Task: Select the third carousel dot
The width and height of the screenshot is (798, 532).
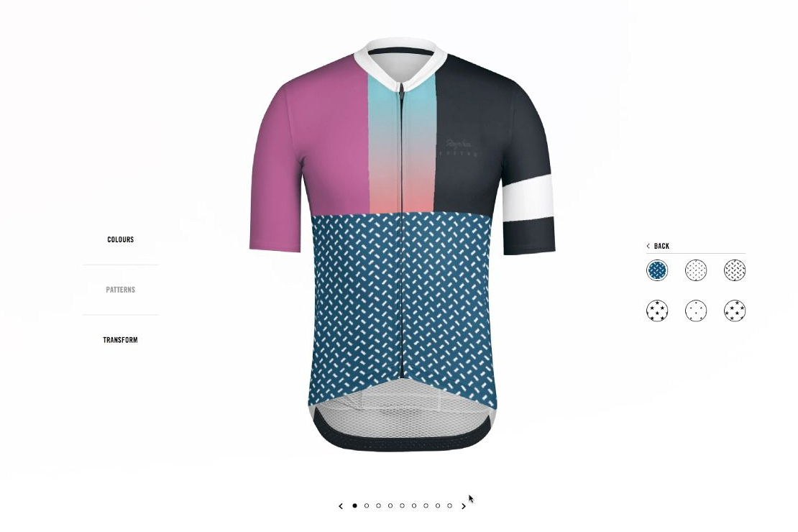Action: click(x=378, y=505)
